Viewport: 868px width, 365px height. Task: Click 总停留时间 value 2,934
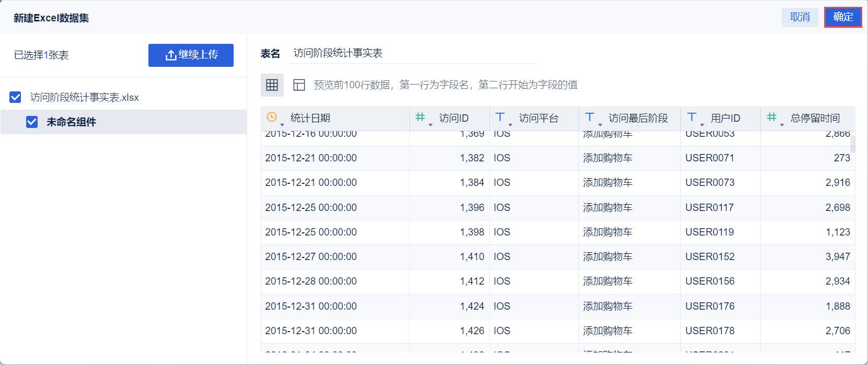(838, 281)
